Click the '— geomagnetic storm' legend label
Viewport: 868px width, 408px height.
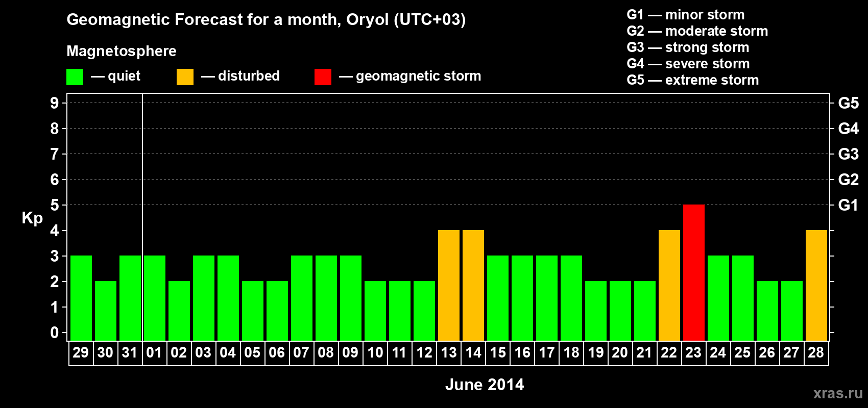(410, 76)
